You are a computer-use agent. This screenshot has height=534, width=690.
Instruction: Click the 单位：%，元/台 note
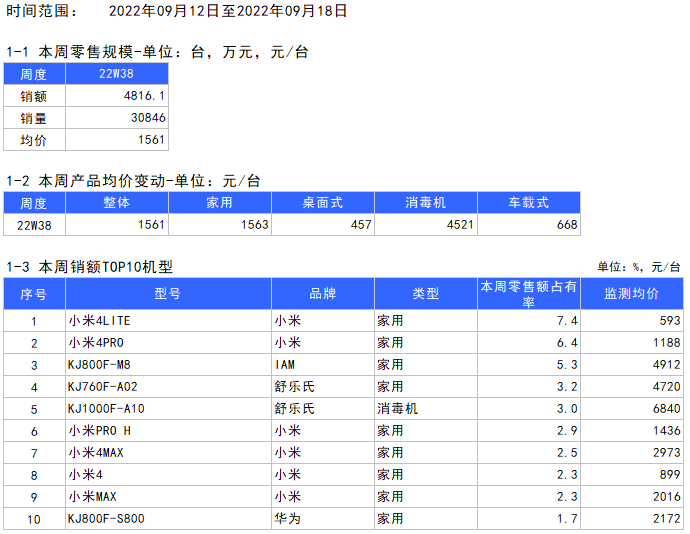coord(639,267)
